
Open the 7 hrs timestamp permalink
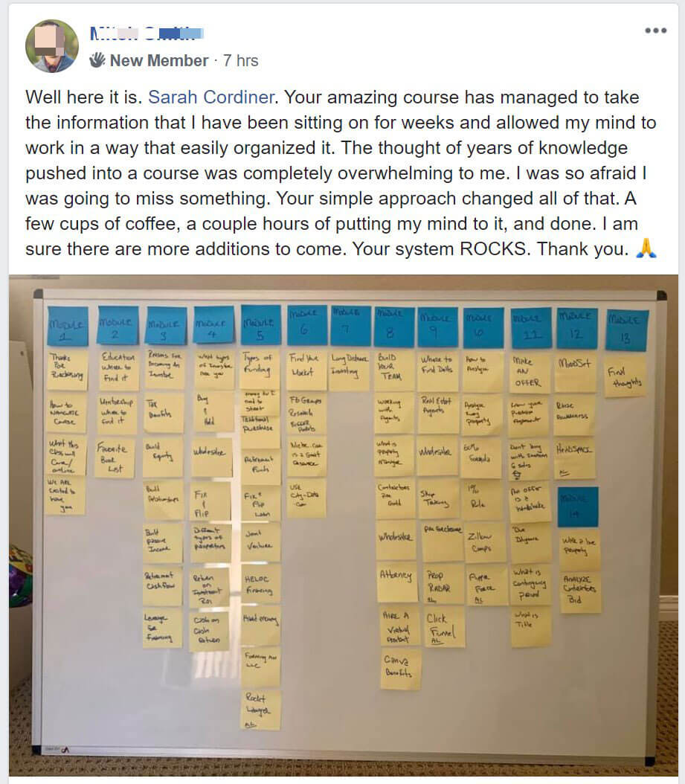point(240,60)
